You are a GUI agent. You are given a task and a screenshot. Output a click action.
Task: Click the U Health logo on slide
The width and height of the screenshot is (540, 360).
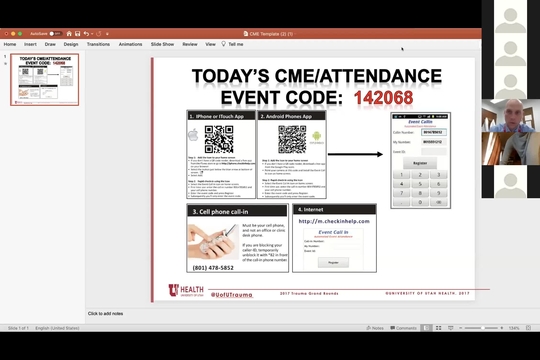click(186, 290)
